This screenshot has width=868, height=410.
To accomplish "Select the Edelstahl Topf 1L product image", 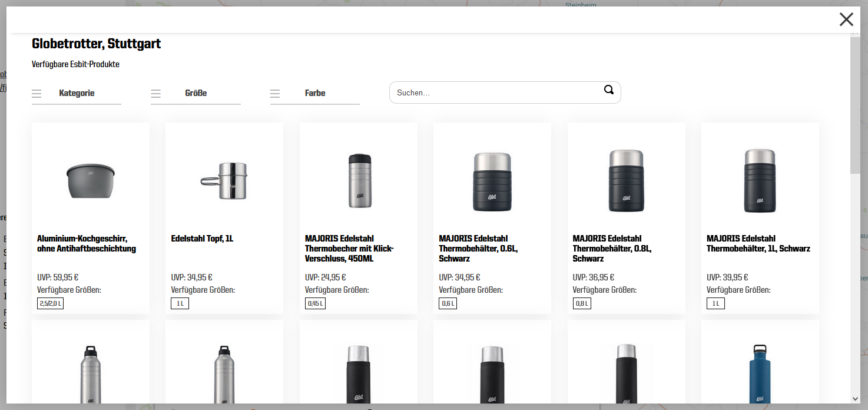I will 224,180.
